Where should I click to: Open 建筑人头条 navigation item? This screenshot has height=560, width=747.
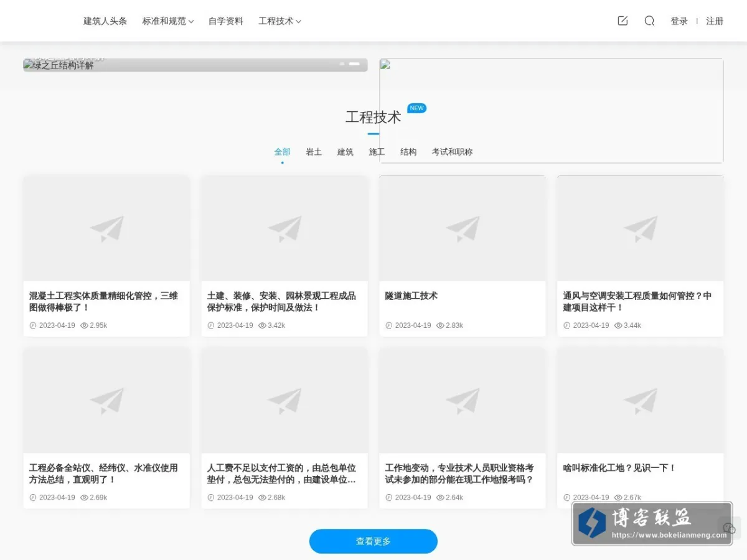[105, 21]
